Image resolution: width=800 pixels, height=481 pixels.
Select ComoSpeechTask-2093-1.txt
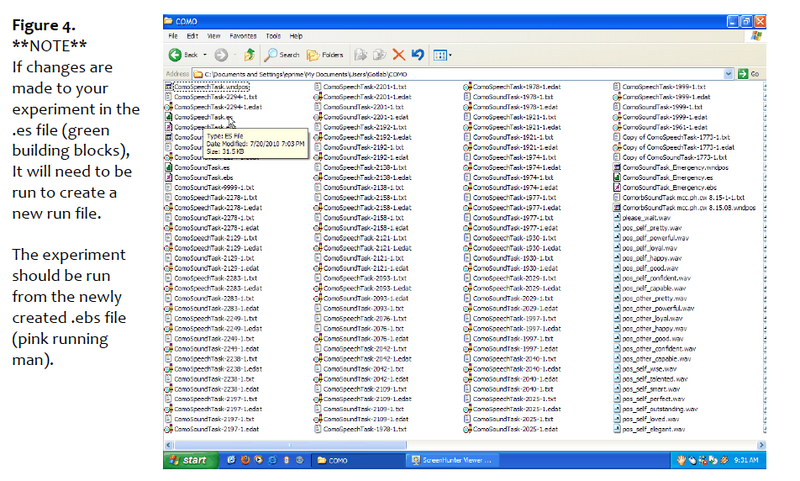360,278
